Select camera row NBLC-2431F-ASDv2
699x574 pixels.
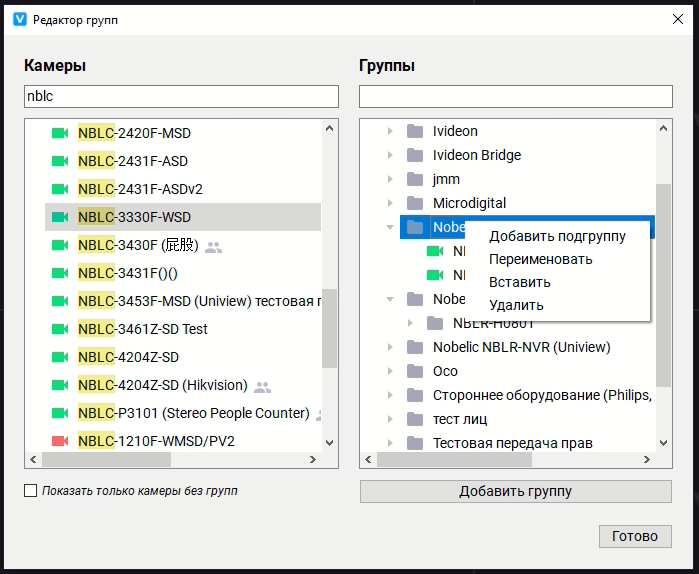coord(183,189)
